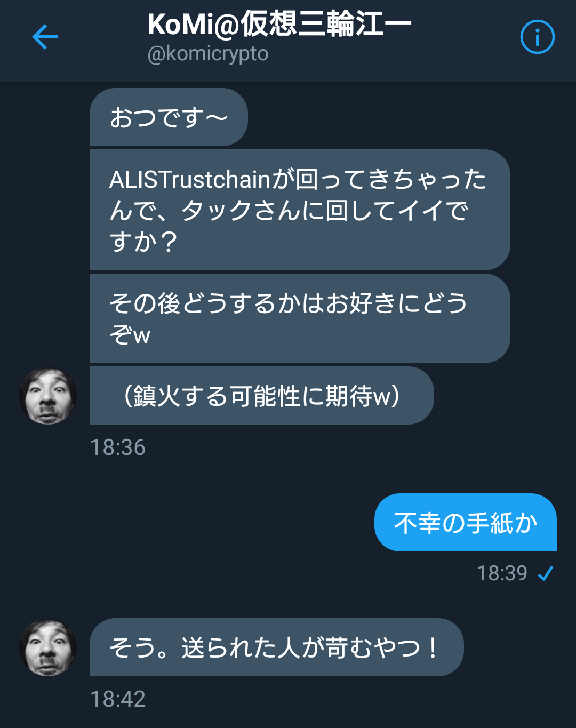Screen dimensions: 576x728
Task: Select the その後どうするかは message bubble
Action: 300,318
